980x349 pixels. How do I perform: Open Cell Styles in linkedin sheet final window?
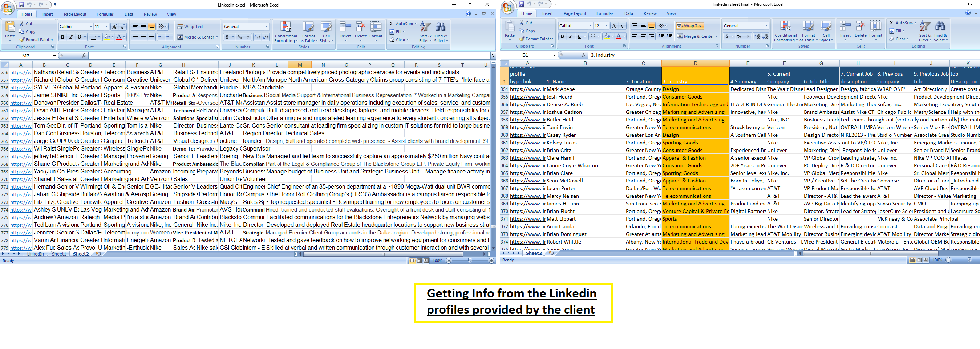tap(826, 31)
